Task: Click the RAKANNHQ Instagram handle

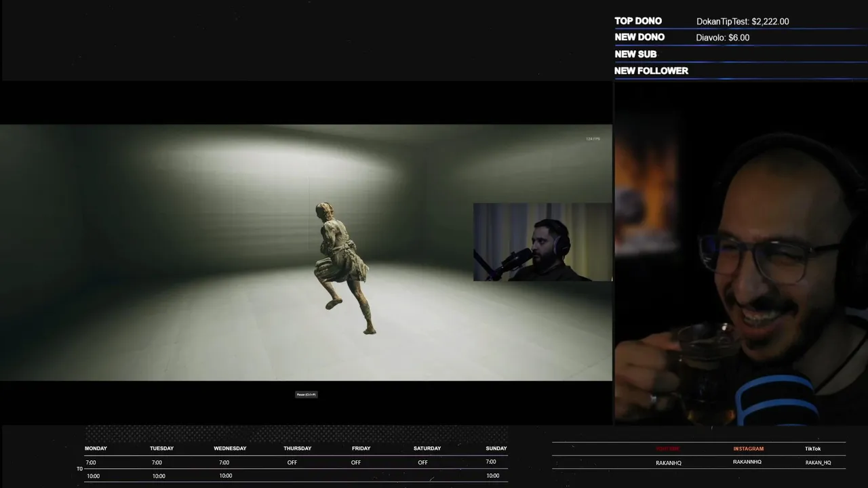Action: (747, 462)
